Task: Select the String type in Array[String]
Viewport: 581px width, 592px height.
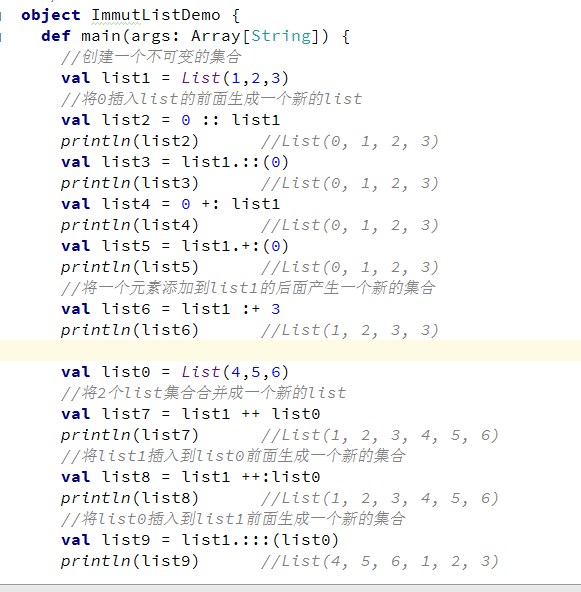Action: (281, 36)
